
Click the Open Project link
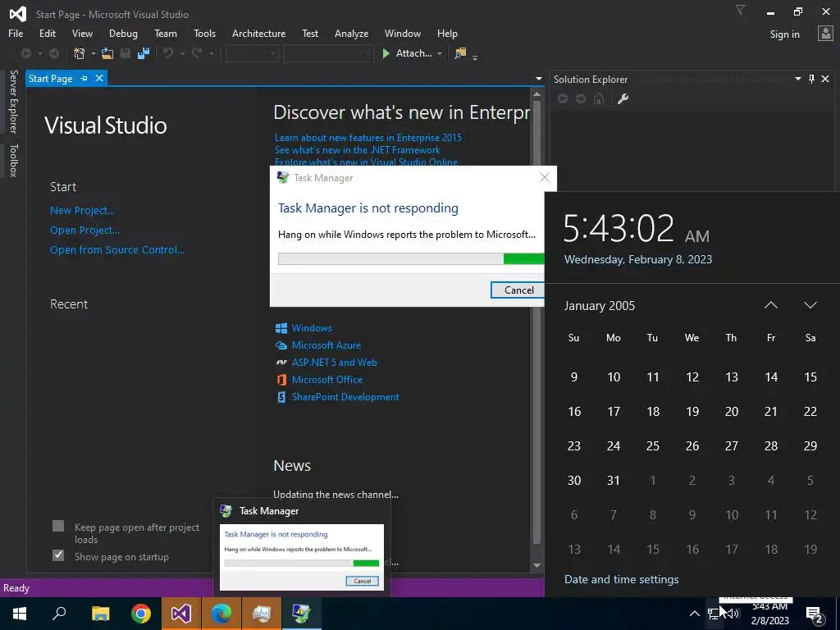[84, 231]
